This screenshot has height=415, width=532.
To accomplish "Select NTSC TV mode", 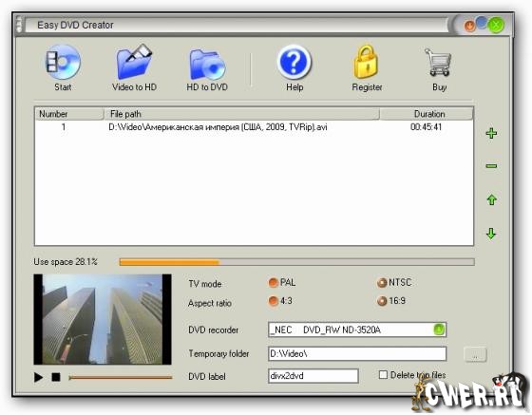I will tap(382, 282).
